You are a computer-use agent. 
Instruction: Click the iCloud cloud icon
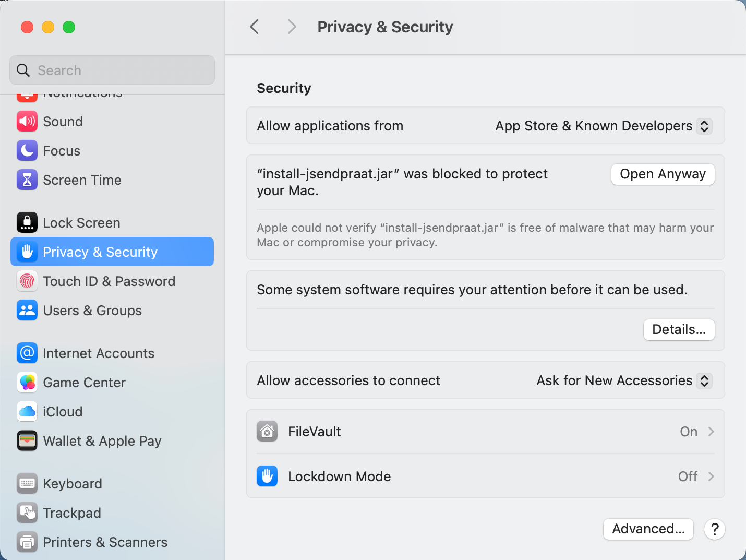pos(27,412)
